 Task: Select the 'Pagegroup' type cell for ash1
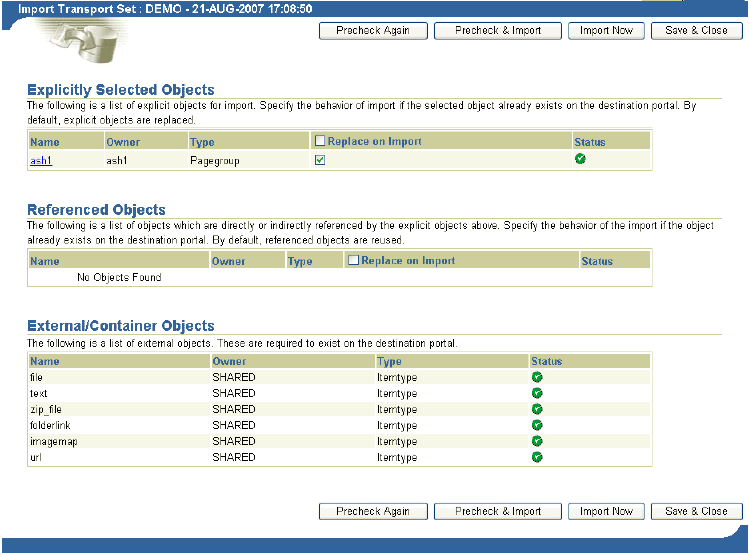(x=214, y=161)
